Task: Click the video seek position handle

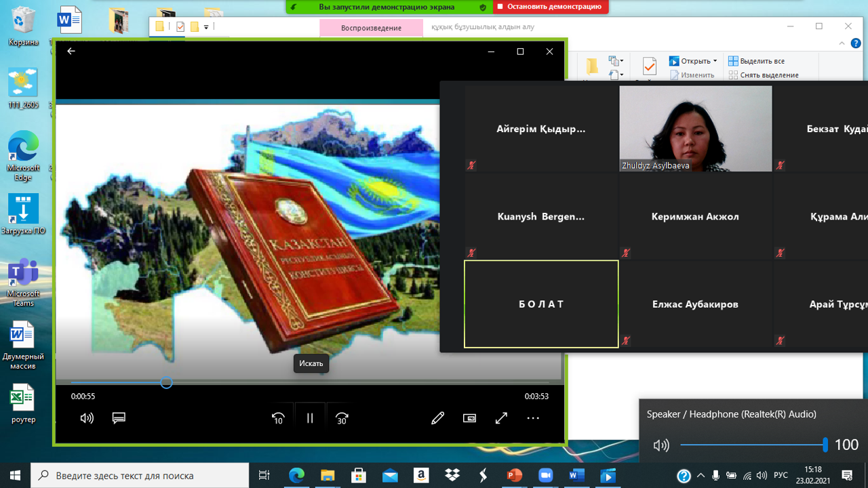Action: (x=166, y=383)
